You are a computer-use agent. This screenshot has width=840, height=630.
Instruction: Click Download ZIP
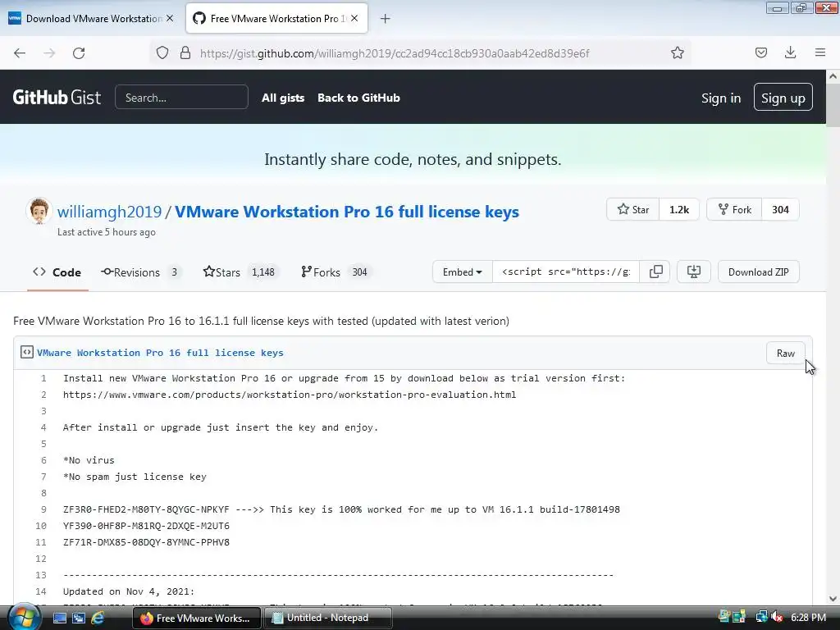click(758, 272)
